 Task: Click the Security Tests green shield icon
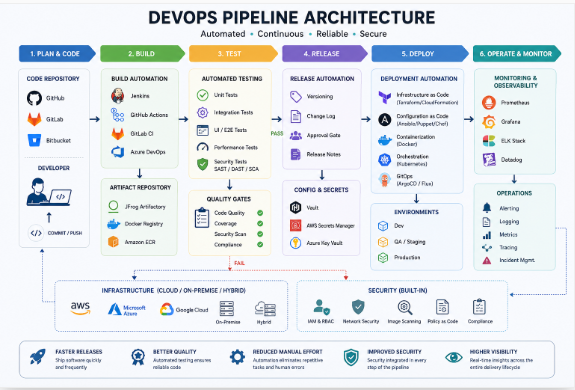(202, 164)
